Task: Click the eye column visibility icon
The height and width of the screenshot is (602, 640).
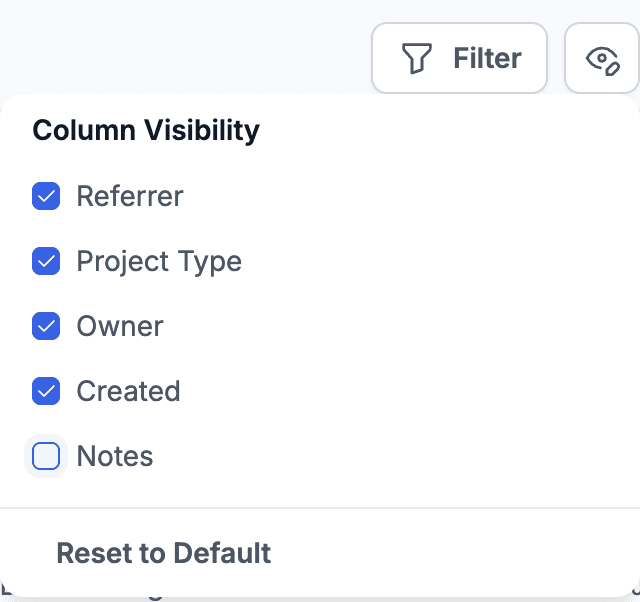Action: [x=602, y=59]
